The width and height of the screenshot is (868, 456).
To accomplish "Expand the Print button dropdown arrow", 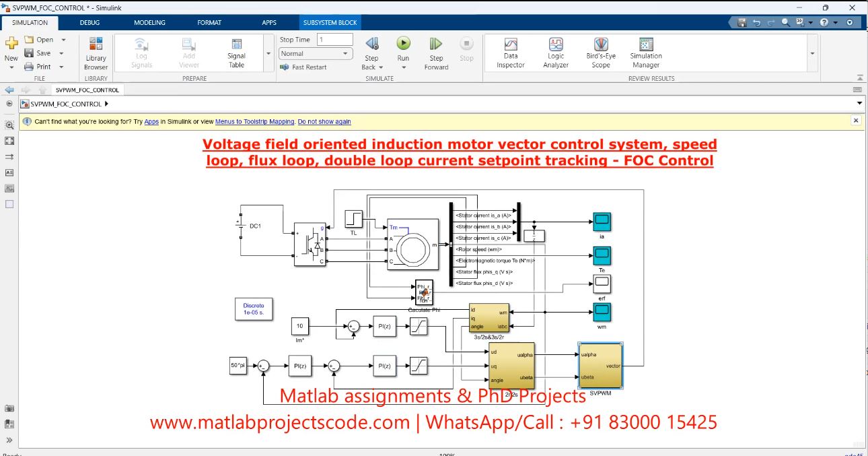I will 61,67.
